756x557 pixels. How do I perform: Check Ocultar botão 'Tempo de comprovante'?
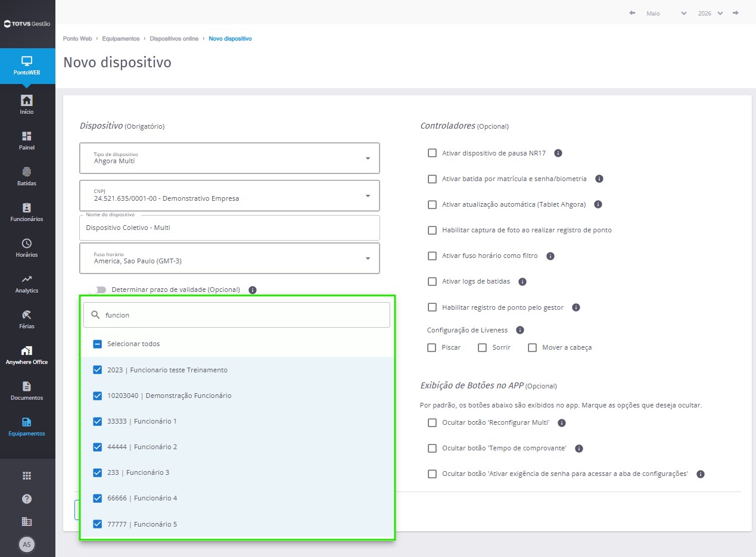(x=433, y=449)
